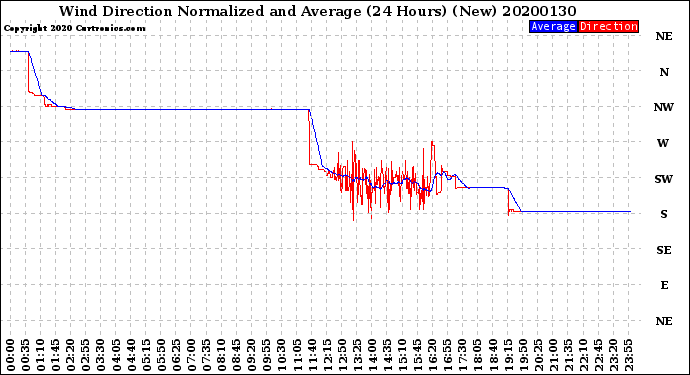The width and height of the screenshot is (690, 375).
Task: Click the 07:35 time axis label
Action: click(206, 355)
